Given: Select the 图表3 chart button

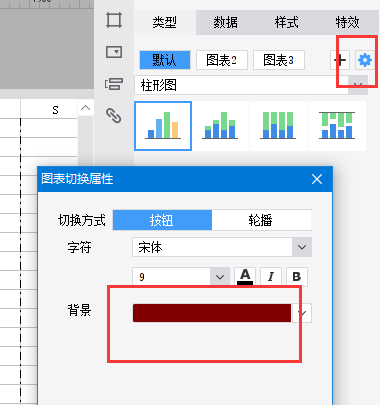Looking at the screenshot, I should point(279,60).
